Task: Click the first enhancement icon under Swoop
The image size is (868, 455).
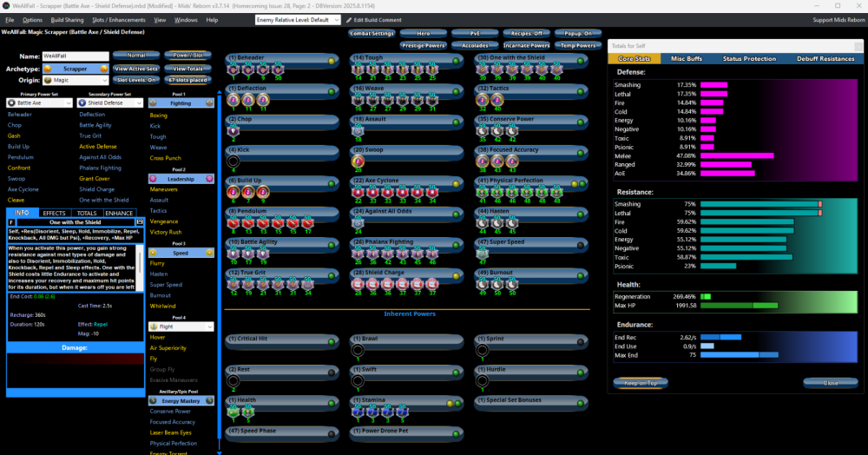Action: click(358, 161)
